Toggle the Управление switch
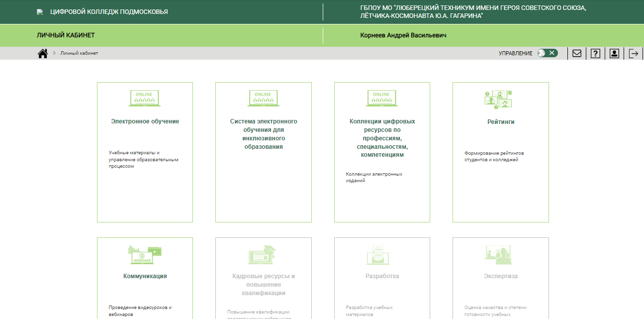This screenshot has height=319, width=644. coord(548,53)
